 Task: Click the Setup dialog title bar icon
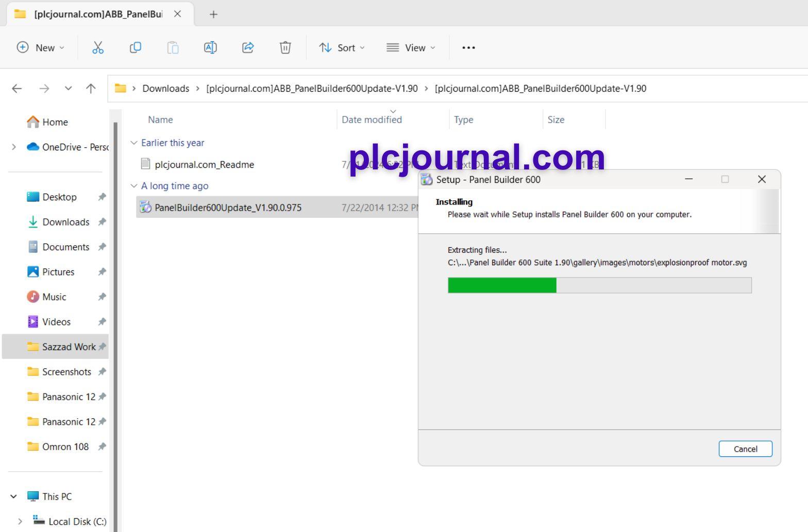427,179
